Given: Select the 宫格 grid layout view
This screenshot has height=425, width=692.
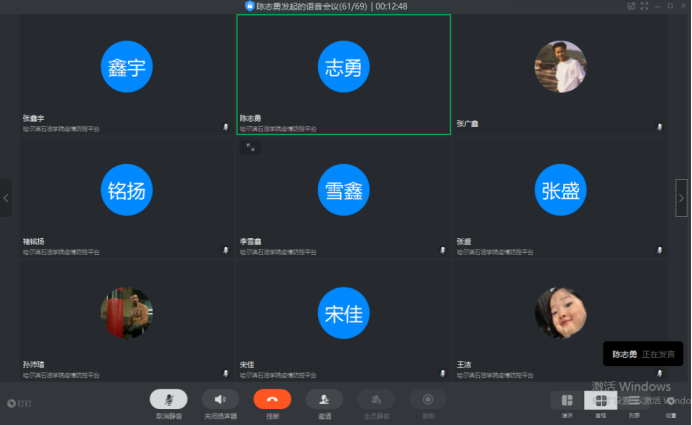Looking at the screenshot, I should pyautogui.click(x=601, y=400).
